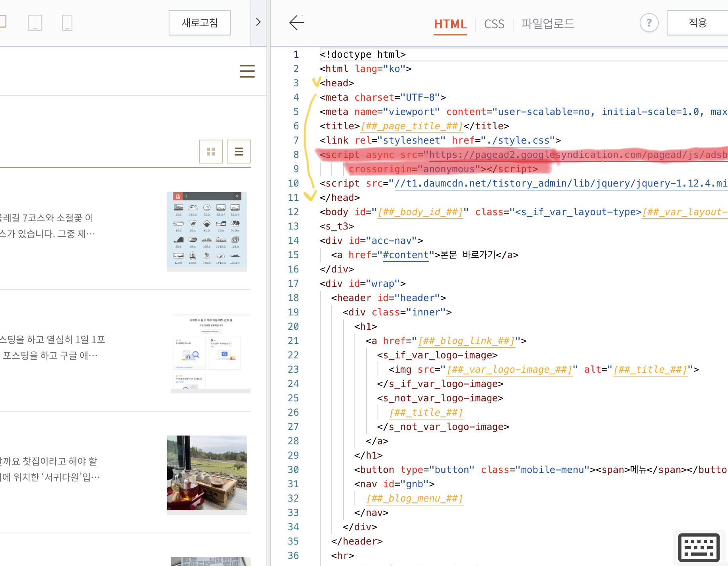Switch preview to grid view
The width and height of the screenshot is (728, 566).
pyautogui.click(x=211, y=152)
